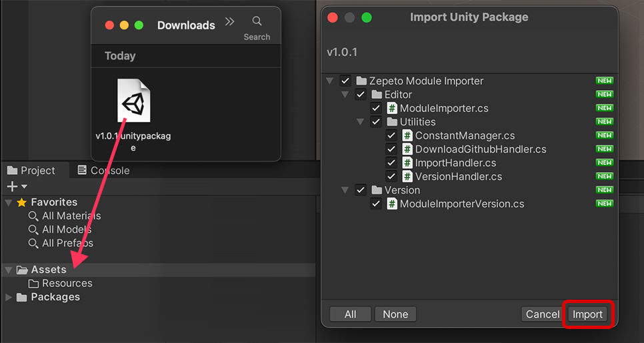Screen dimensions: 644x343
Task: Uncheck ConstantManager.cs checkbox
Action: coord(391,135)
